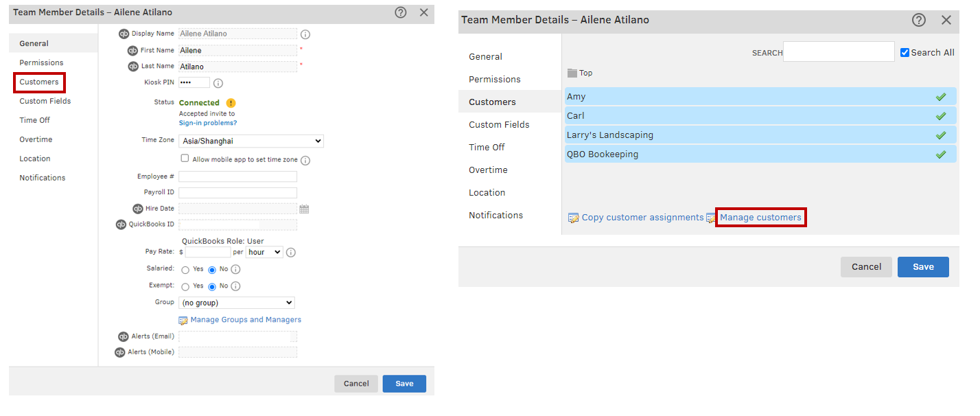Open Sign-in problems link
980x416 pixels.
click(x=207, y=123)
